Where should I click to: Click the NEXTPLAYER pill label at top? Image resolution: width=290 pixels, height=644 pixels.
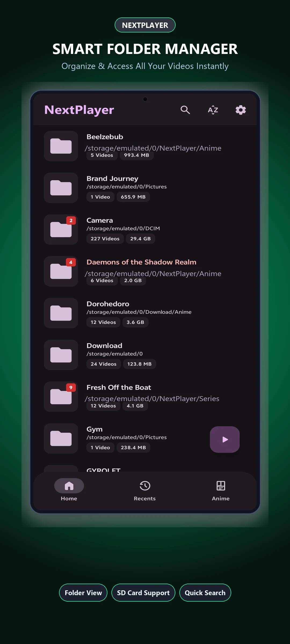click(145, 25)
